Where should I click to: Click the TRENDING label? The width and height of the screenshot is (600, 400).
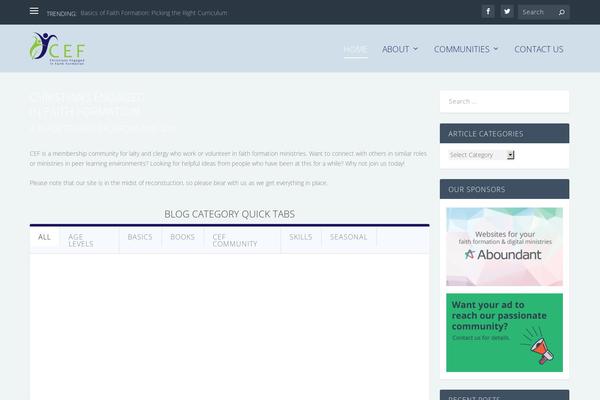coord(61,13)
